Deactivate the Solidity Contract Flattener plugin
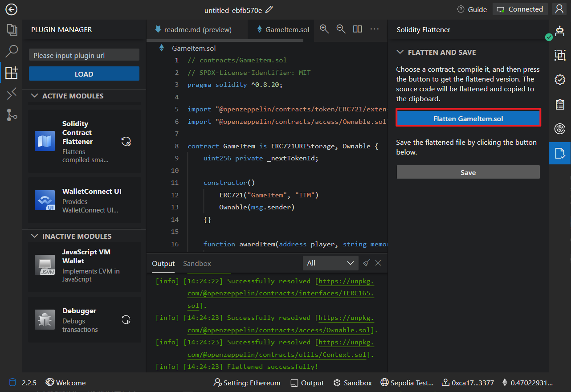This screenshot has height=392, width=571. point(126,142)
